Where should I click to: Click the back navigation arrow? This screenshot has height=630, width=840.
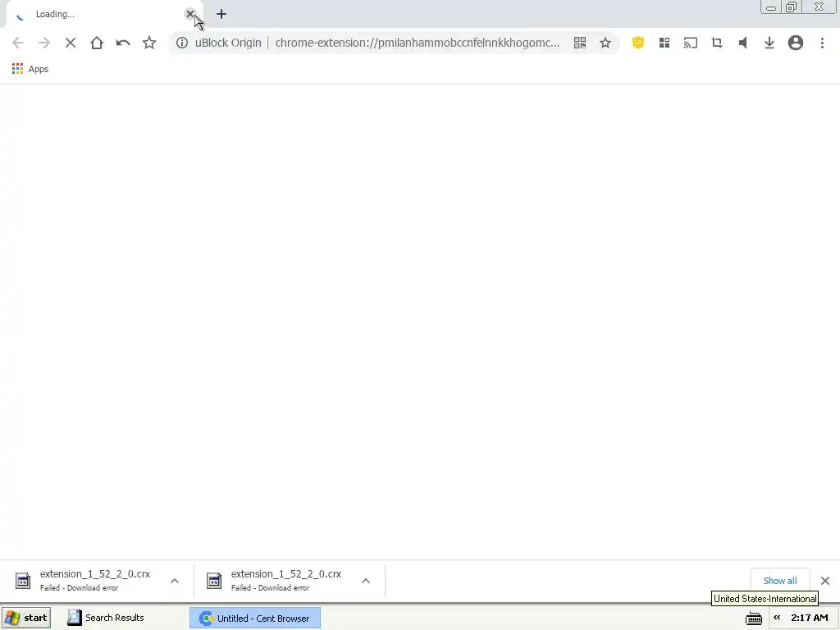point(18,43)
